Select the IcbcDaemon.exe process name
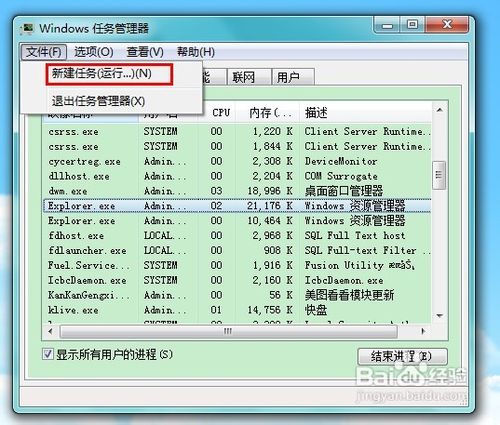This screenshot has width=500, height=425. (x=87, y=280)
